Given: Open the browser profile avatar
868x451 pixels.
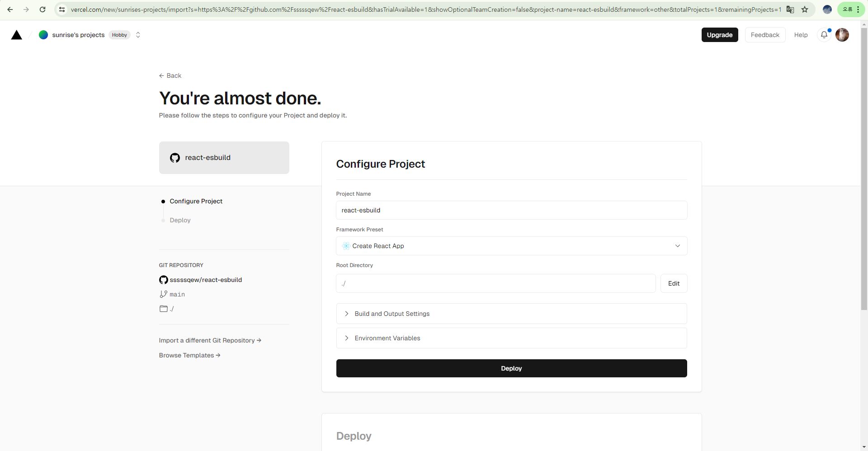Looking at the screenshot, I should tap(827, 9).
